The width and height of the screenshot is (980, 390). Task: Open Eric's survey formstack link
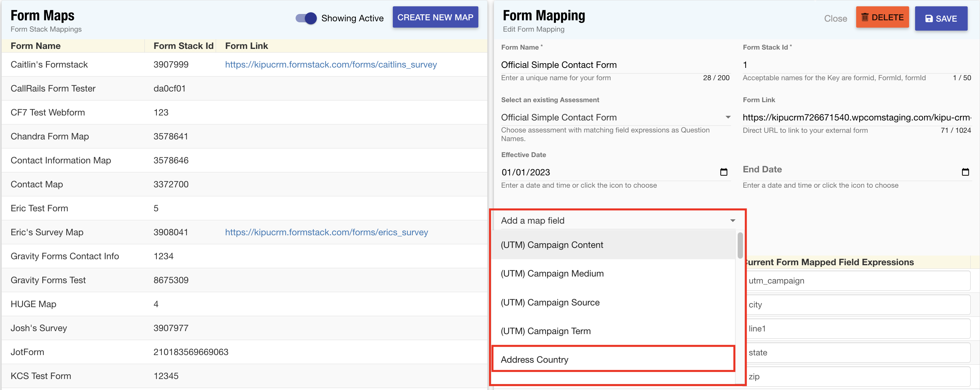pos(326,232)
